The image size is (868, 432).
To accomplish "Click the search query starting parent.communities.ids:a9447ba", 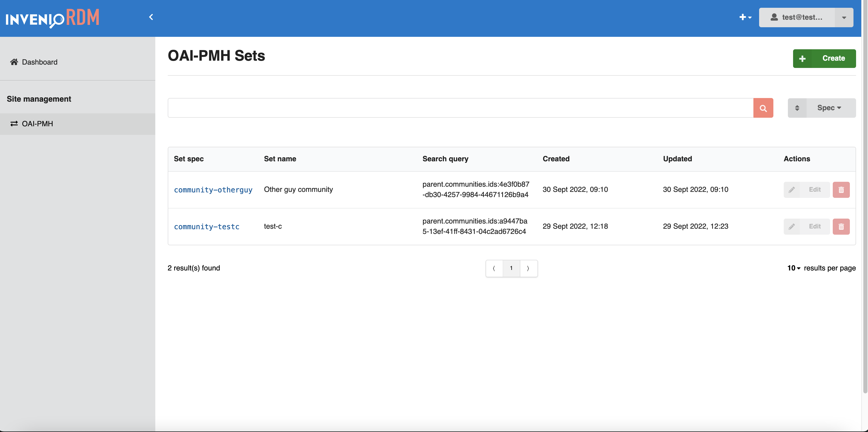I will (474, 226).
